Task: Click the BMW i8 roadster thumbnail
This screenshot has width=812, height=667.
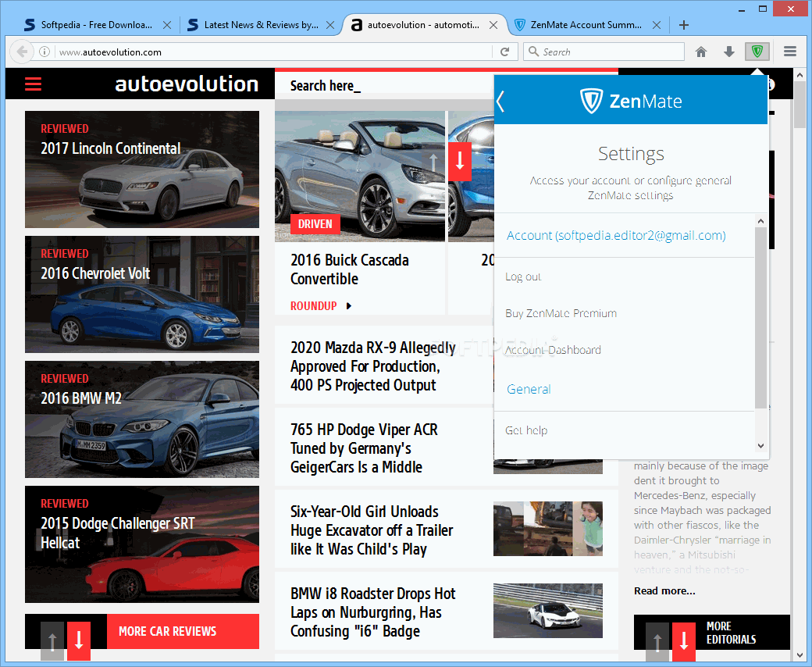Action: (548, 611)
